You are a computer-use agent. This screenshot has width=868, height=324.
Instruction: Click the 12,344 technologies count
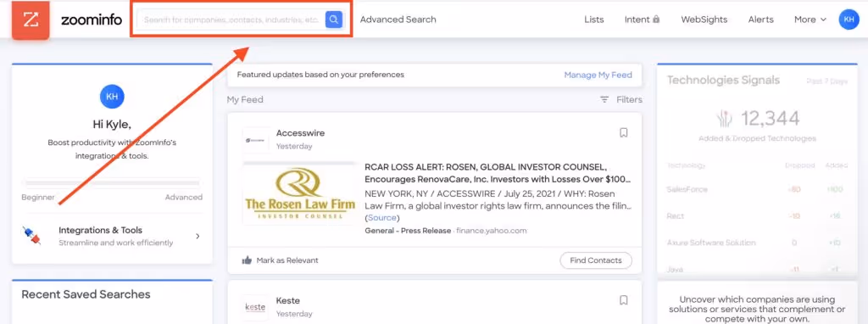770,118
